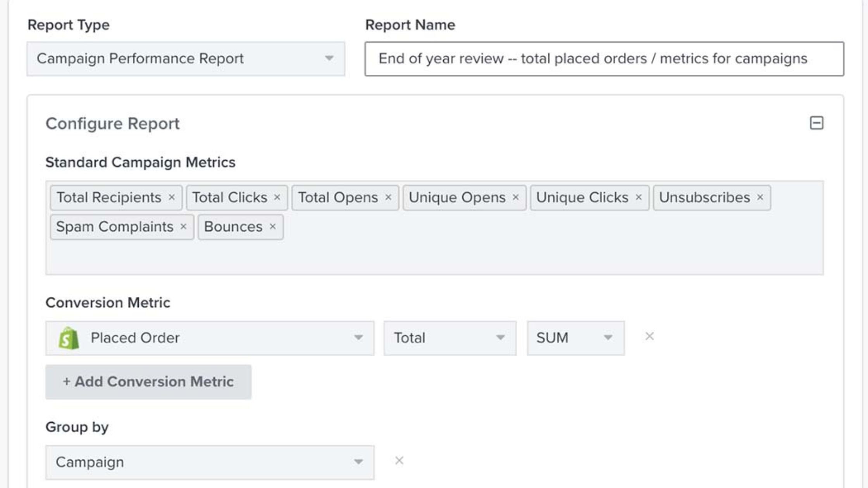The image size is (868, 488).
Task: Focus the Report Name input field
Action: point(604,59)
